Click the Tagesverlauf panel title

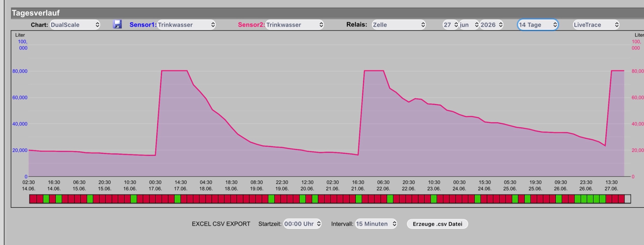tap(36, 13)
